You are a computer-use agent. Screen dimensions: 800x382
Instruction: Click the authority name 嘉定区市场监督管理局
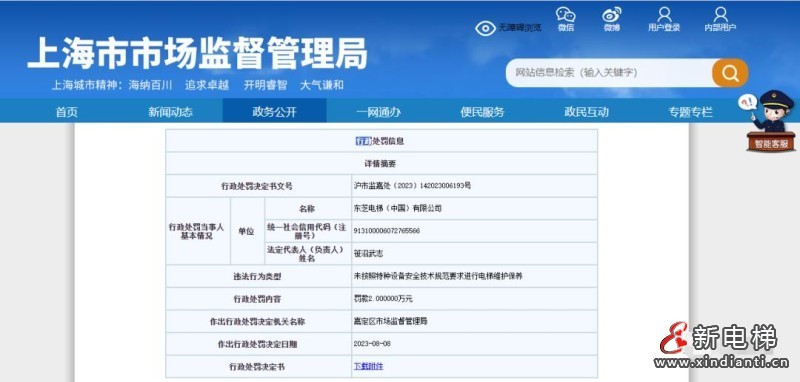(x=390, y=321)
